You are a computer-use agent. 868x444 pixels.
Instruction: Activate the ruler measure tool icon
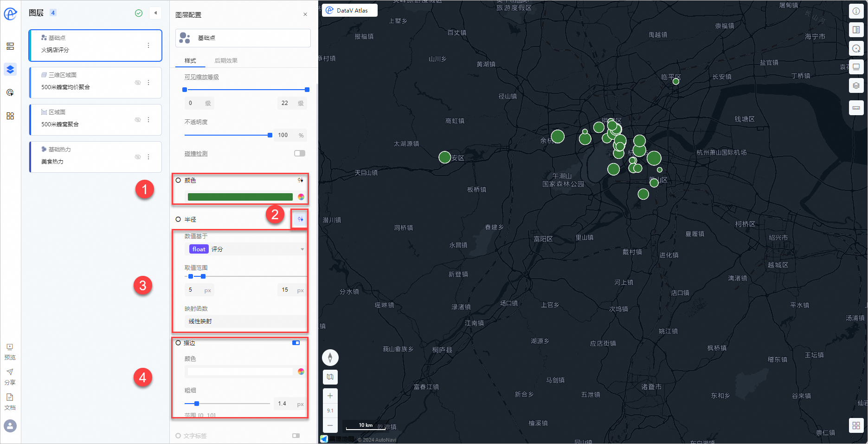[856, 108]
